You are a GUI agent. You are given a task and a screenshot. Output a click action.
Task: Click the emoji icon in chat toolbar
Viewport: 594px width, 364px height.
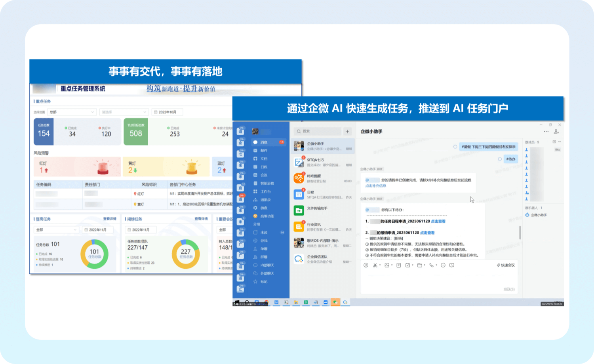coord(366,265)
